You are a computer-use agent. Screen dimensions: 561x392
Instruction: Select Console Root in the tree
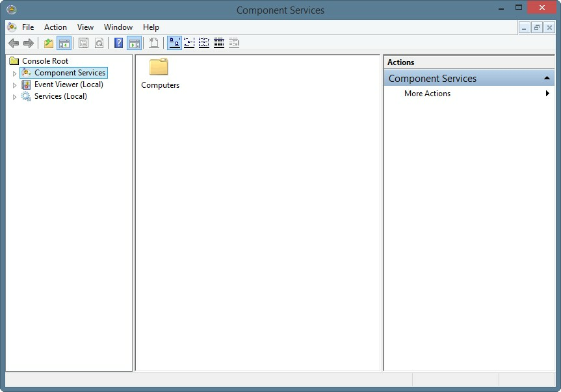point(45,61)
